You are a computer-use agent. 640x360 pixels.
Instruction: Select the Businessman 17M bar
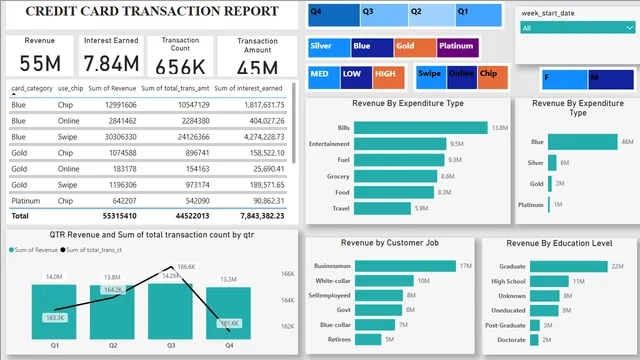(405, 266)
